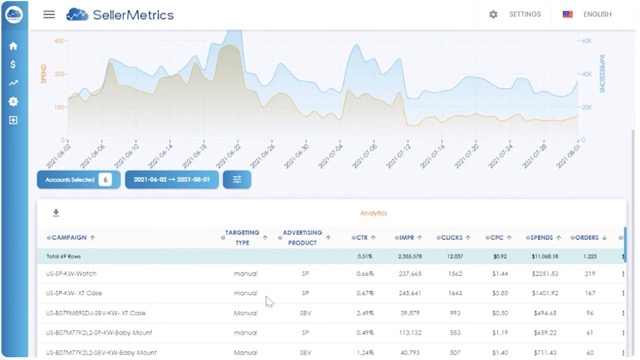Sort table by CTR column
640x360 pixels.
[x=363, y=238]
